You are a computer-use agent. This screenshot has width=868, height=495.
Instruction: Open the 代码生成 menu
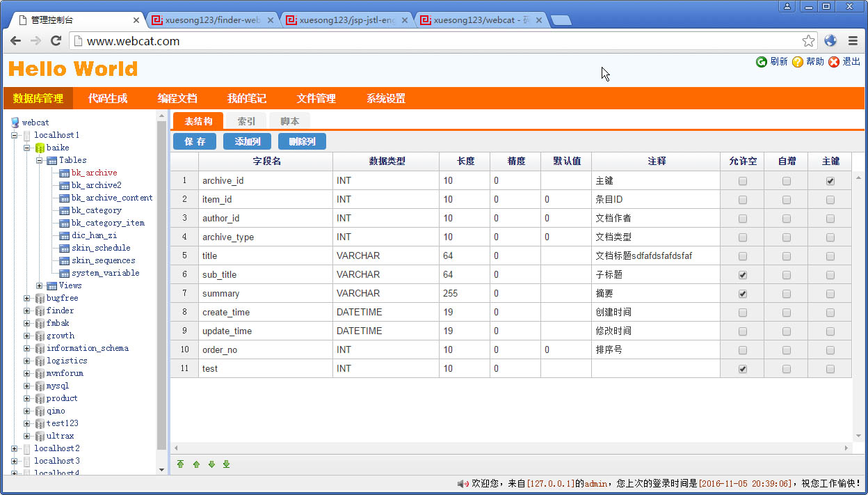click(x=108, y=98)
